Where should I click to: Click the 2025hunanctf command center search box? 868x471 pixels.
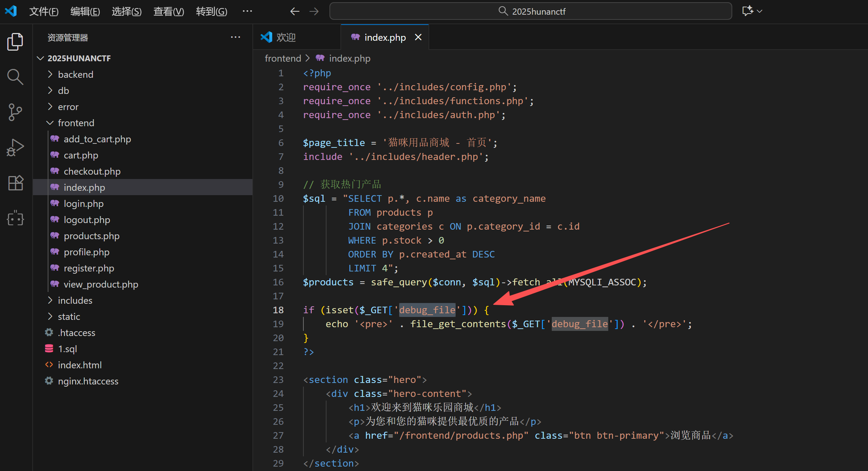point(530,11)
